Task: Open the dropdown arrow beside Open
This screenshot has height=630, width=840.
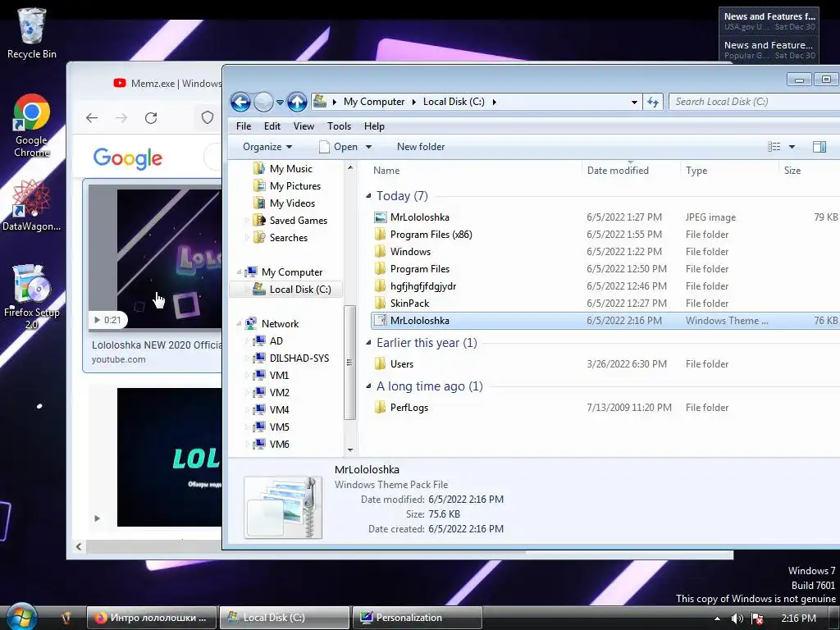Action: [368, 148]
